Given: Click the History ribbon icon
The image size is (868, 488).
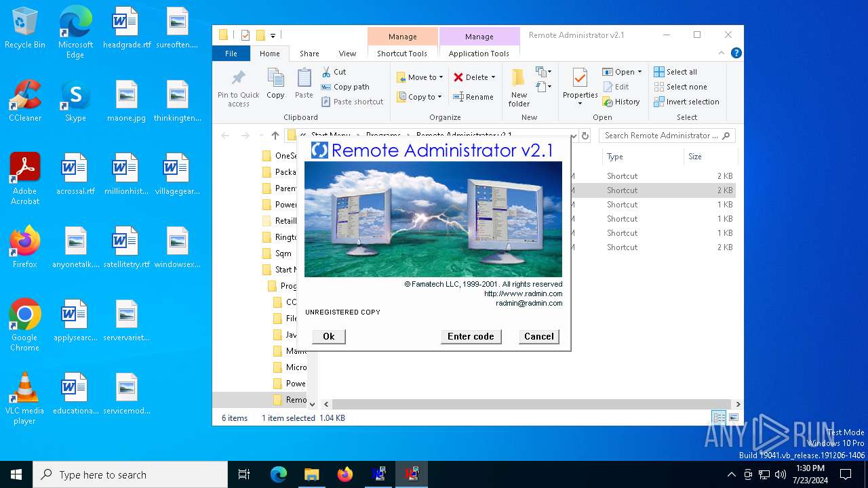Looking at the screenshot, I should (x=608, y=102).
